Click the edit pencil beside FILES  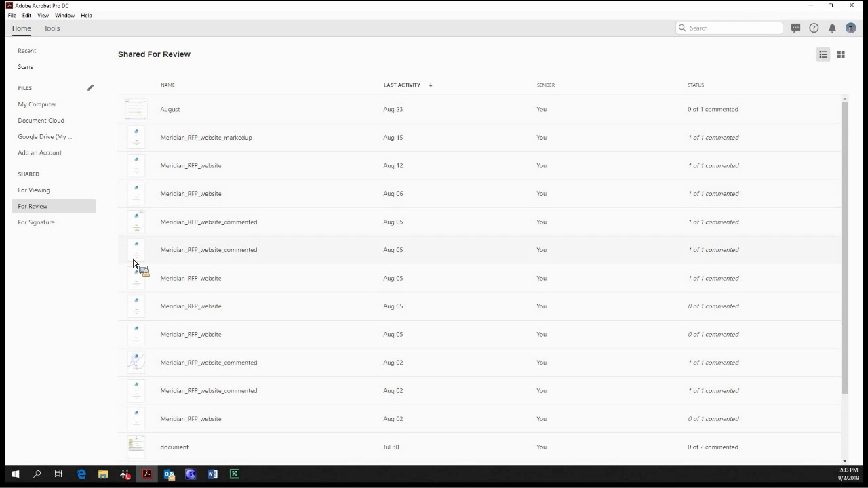[x=90, y=88]
